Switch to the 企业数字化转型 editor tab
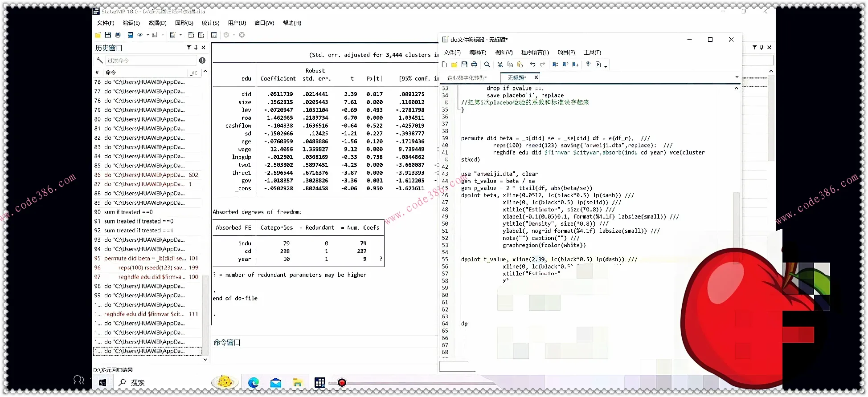This screenshot has width=868, height=397. tap(467, 77)
